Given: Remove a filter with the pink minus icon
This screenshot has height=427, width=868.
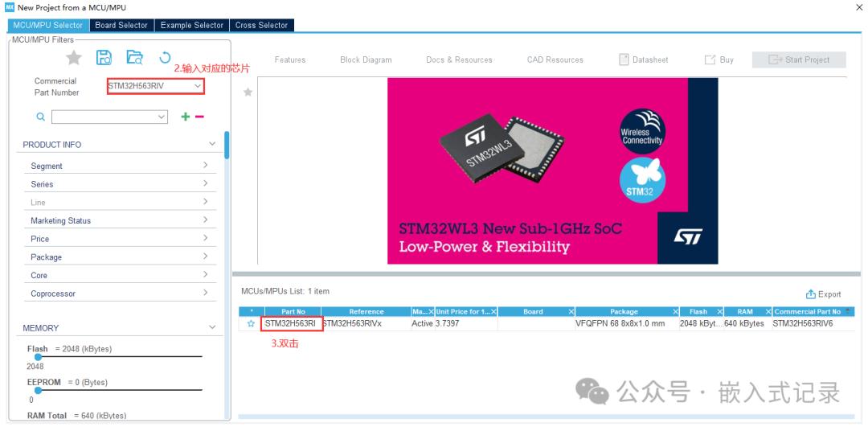Looking at the screenshot, I should (200, 117).
